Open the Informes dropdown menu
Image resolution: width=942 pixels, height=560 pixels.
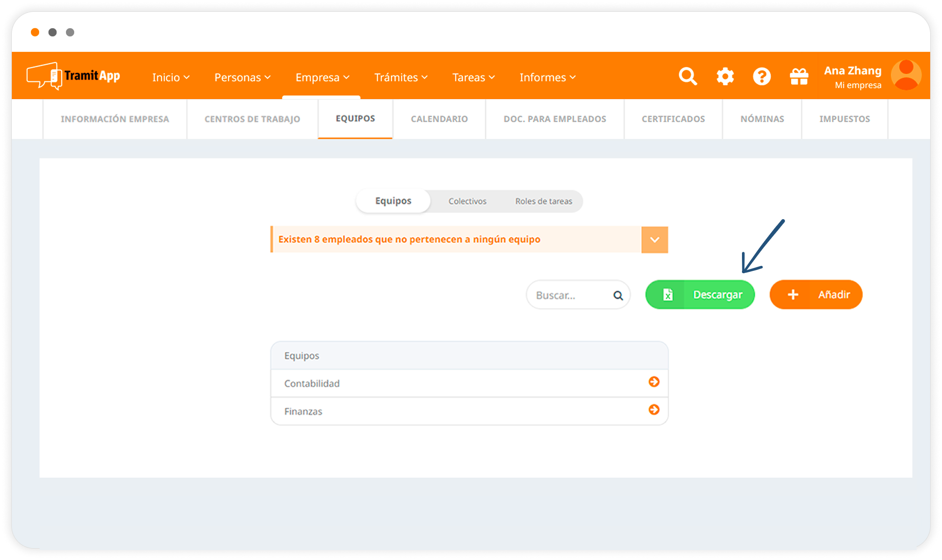(547, 78)
